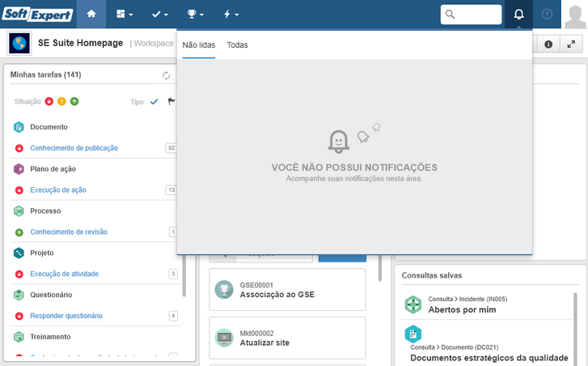Click the Minhas tarefas (141) title
This screenshot has height=366, width=588.
pyautogui.click(x=46, y=74)
